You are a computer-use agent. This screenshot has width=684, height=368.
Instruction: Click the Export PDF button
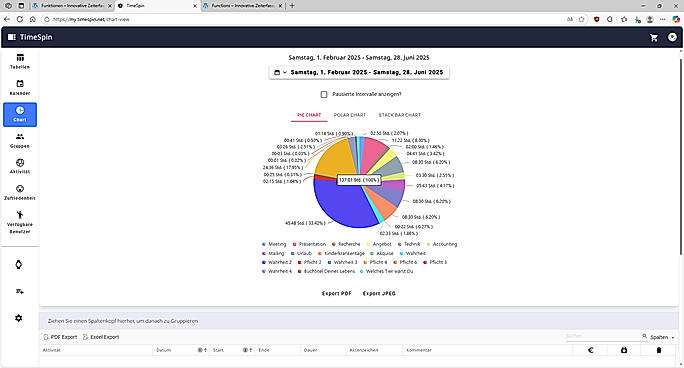pyautogui.click(x=336, y=293)
